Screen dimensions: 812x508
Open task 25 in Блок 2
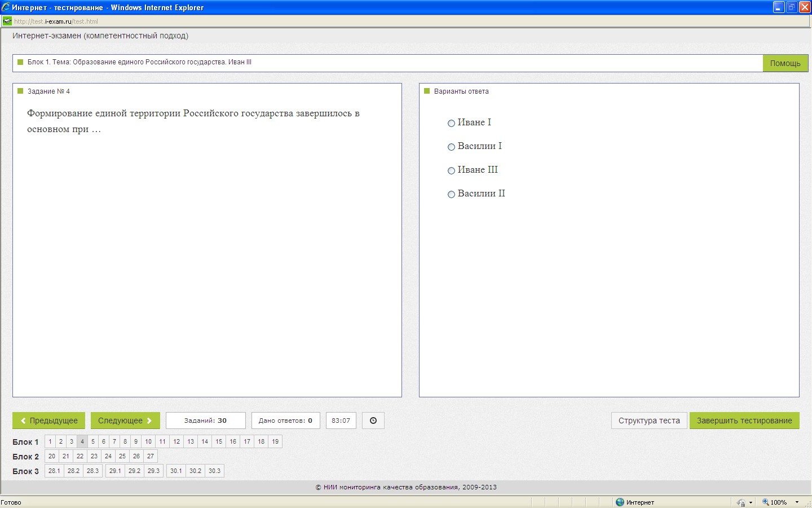122,456
